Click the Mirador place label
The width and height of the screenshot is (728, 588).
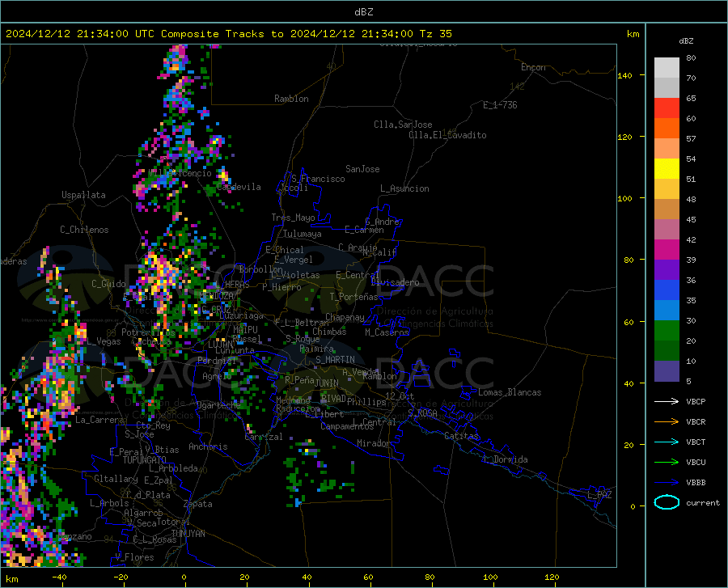(x=373, y=443)
